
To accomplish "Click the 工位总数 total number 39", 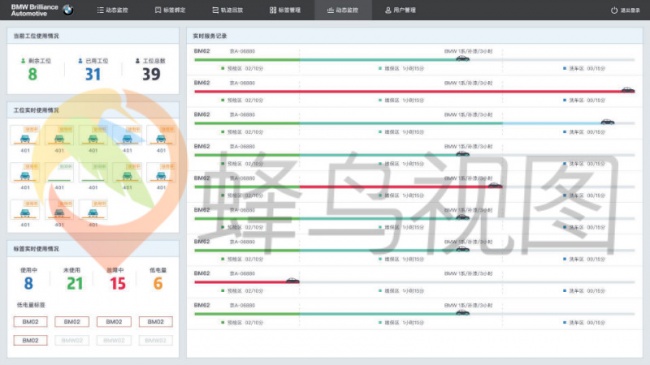I will (x=151, y=74).
